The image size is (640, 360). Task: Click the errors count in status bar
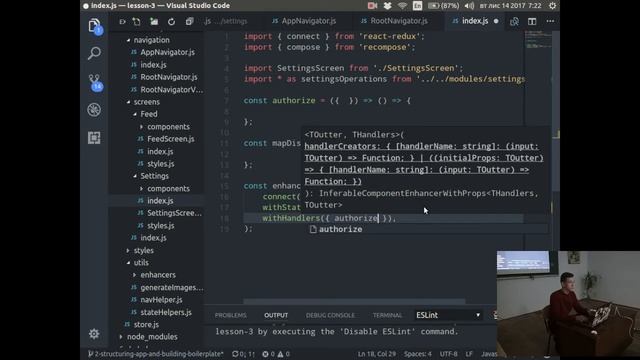tap(269, 354)
